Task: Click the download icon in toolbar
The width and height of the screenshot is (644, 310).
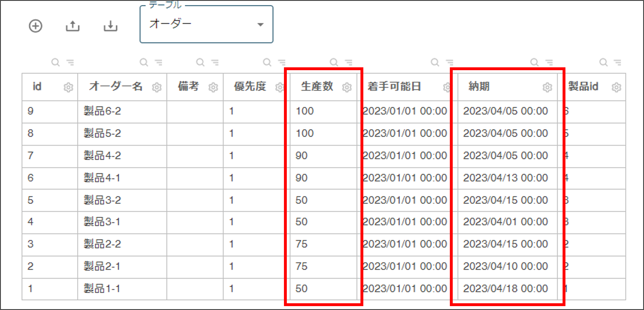Action: click(x=110, y=26)
